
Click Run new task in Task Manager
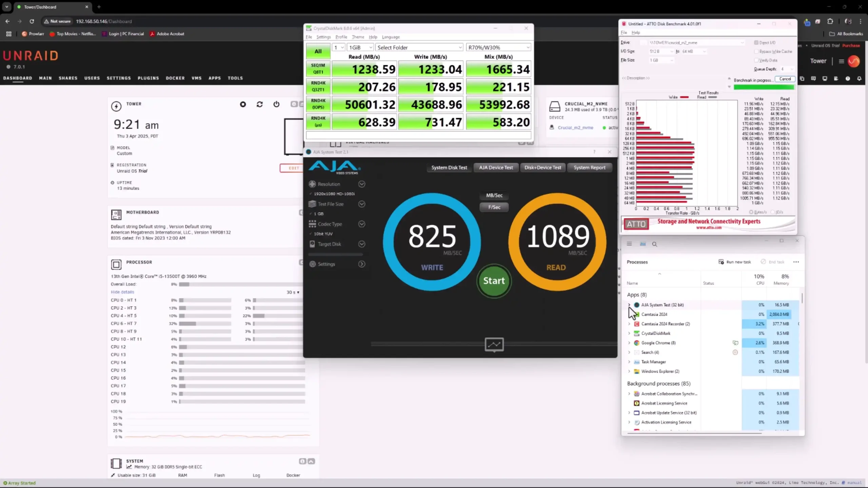coord(735,262)
